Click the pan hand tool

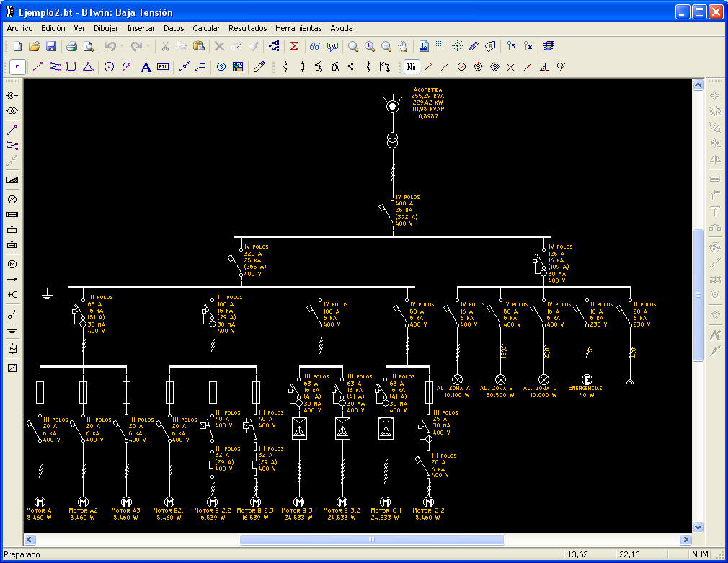[x=403, y=46]
